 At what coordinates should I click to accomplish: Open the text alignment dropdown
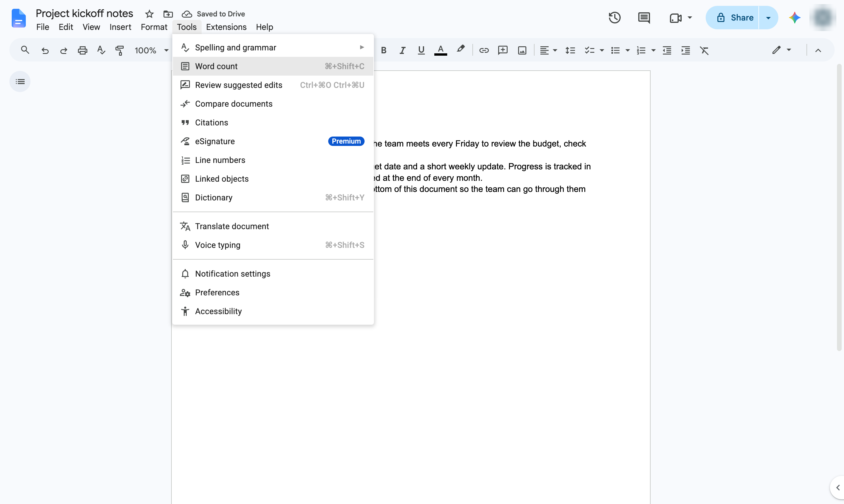(548, 50)
